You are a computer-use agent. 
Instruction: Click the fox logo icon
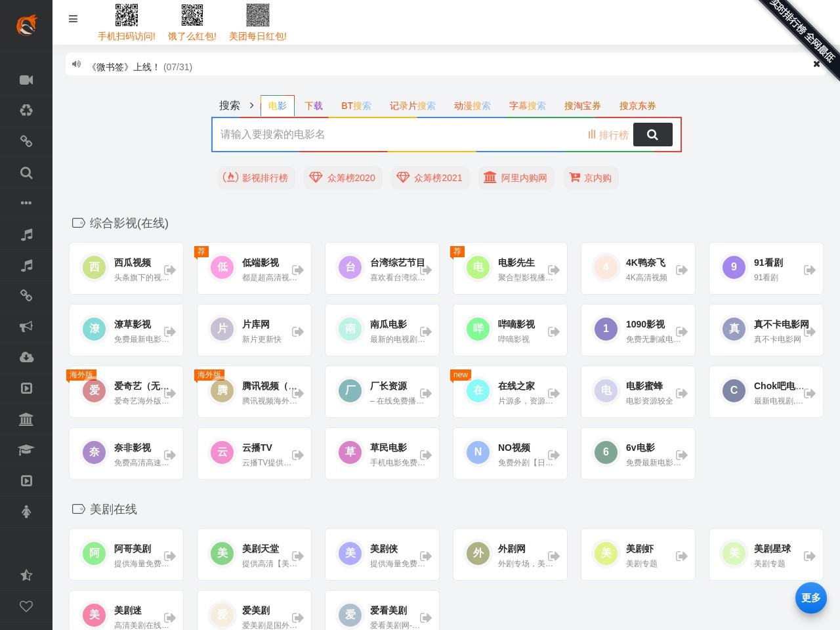tap(26, 26)
